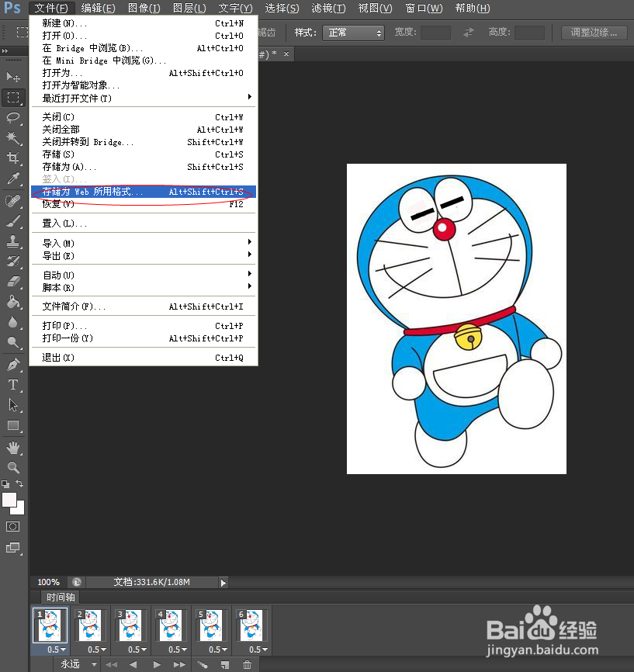The height and width of the screenshot is (672, 634).
Task: Expand 最近打开文件 submenu
Action: point(144,98)
